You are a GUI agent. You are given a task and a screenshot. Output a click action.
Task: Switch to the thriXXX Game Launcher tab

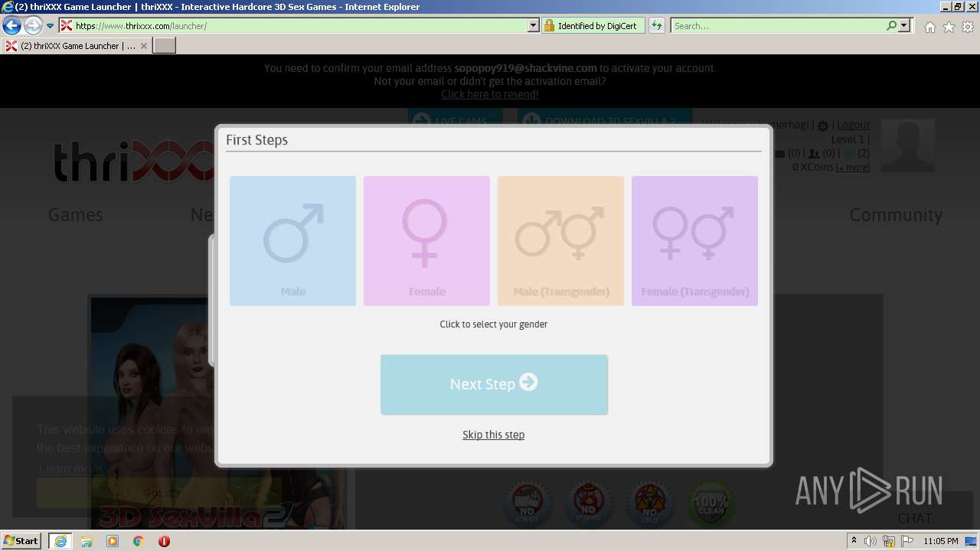pyautogui.click(x=77, y=46)
